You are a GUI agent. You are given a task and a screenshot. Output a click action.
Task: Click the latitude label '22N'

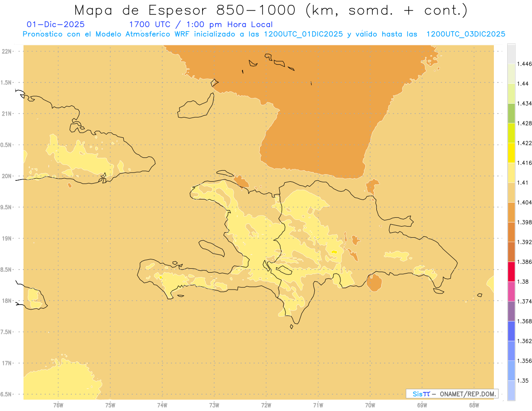tap(8, 51)
